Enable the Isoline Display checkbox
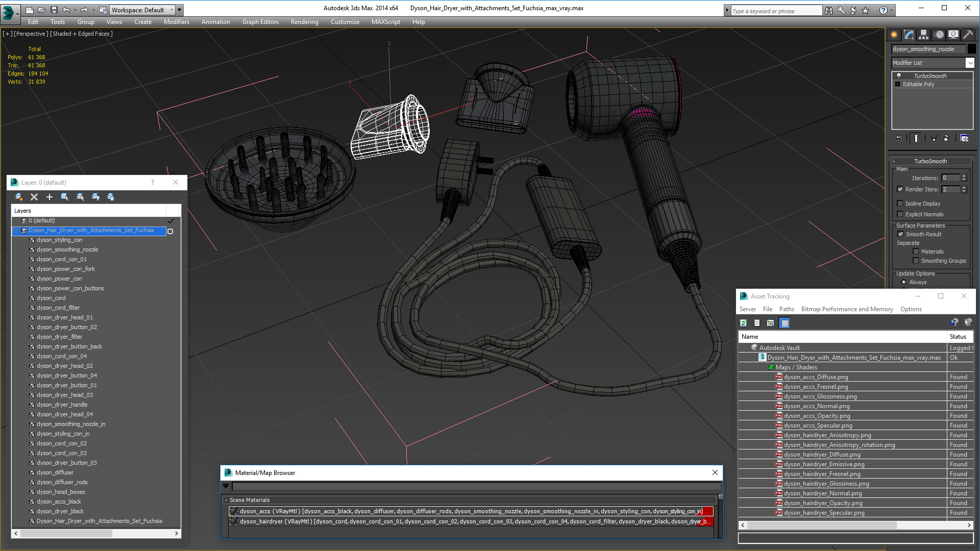This screenshot has height=551, width=980. point(900,204)
